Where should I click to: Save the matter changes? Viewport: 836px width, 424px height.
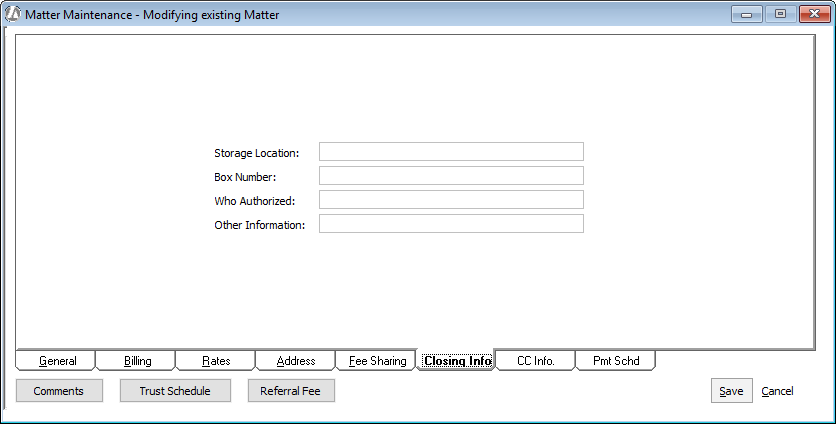click(732, 391)
